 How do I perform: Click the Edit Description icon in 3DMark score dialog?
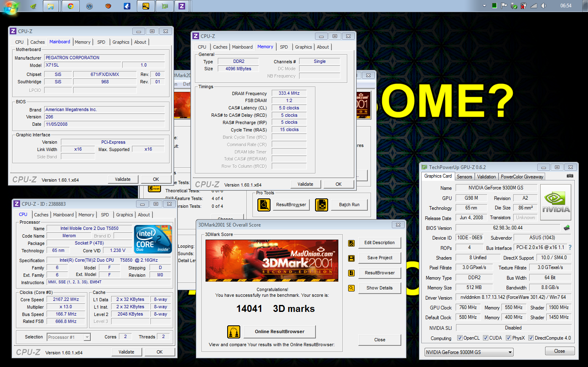pyautogui.click(x=351, y=243)
